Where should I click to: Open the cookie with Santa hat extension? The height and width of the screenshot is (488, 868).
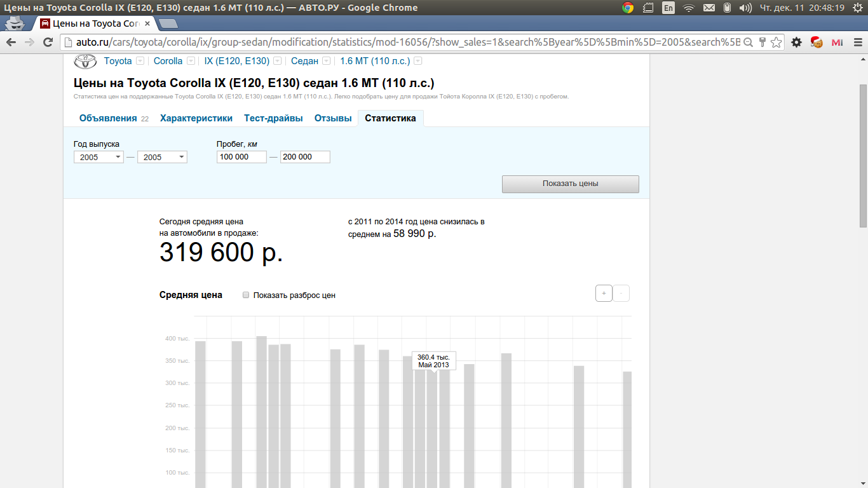817,42
